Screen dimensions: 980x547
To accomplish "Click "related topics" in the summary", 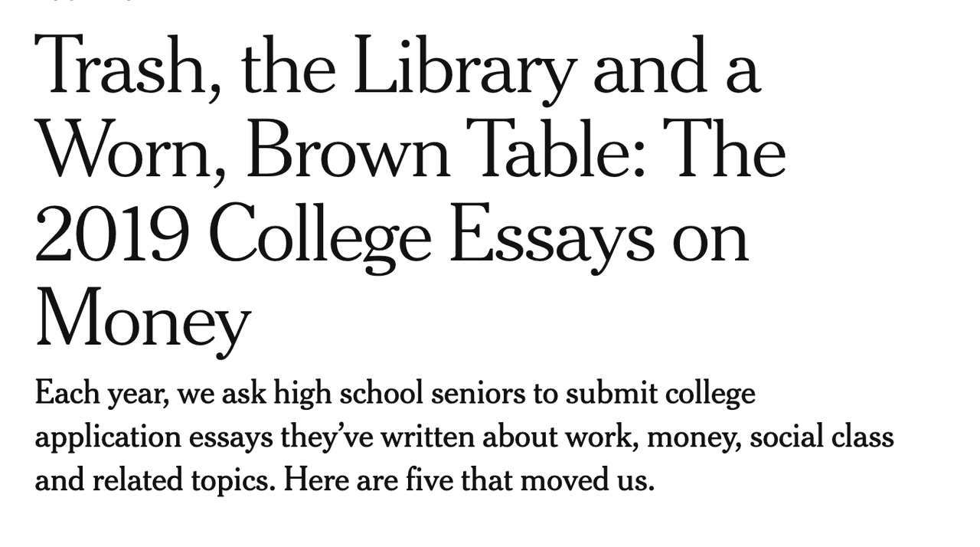I will [183, 481].
